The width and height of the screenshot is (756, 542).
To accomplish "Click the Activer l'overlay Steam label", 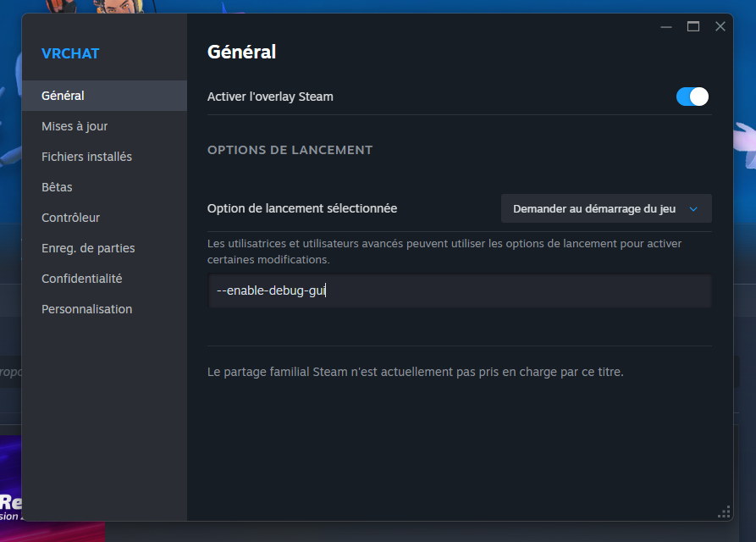I will tap(270, 97).
